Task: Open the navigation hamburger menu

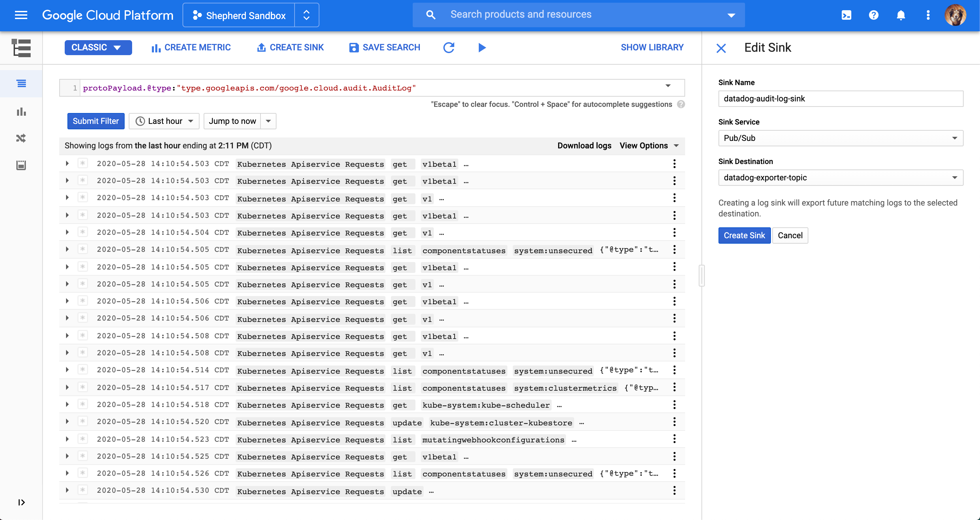Action: 21,15
